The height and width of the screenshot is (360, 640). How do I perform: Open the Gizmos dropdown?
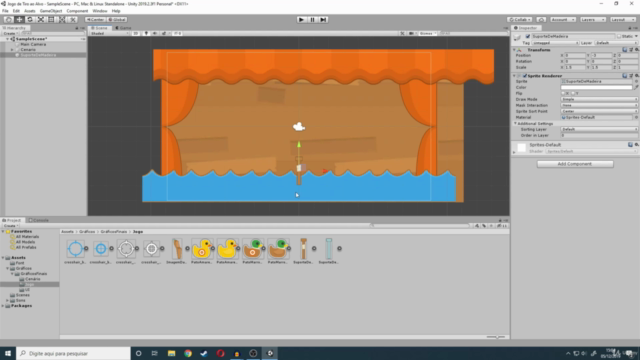pos(427,33)
